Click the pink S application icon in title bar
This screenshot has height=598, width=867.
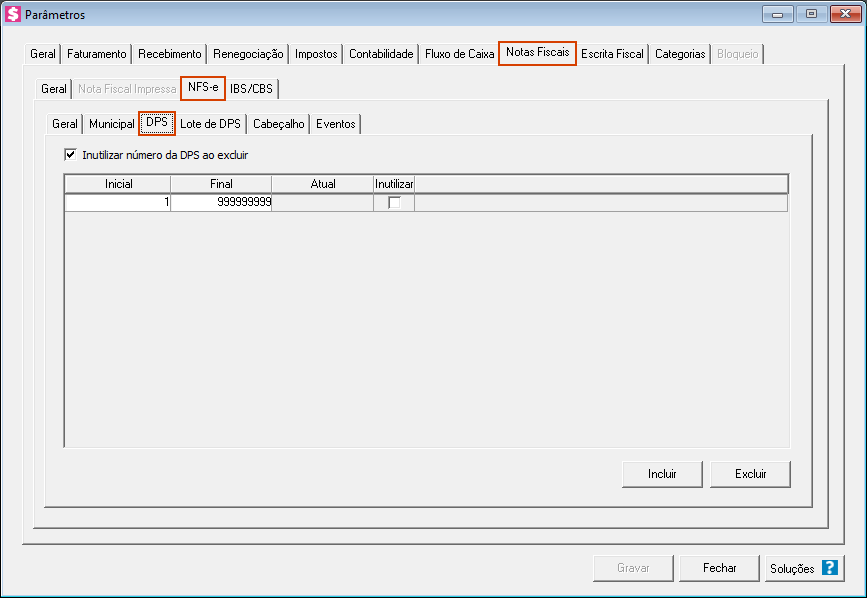[x=14, y=14]
